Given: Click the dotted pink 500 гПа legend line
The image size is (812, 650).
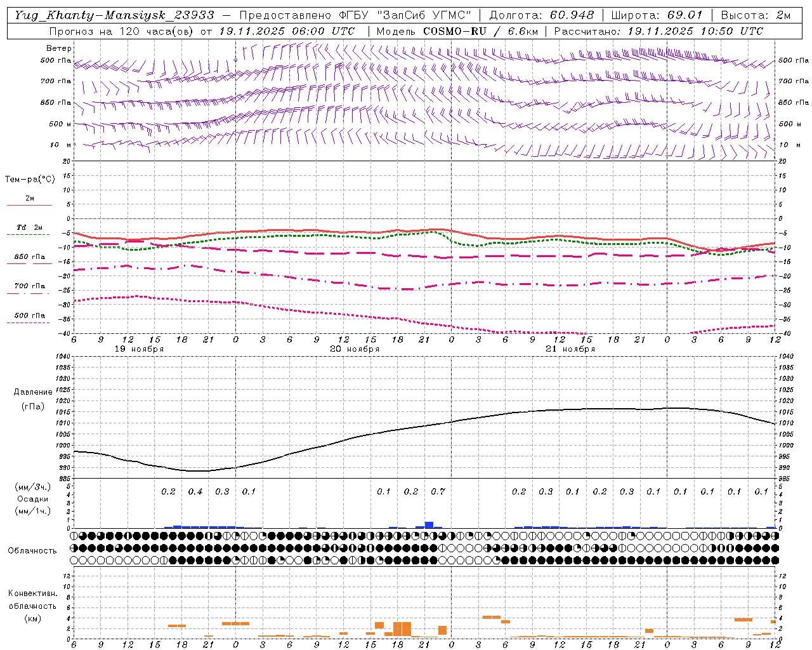Looking at the screenshot, I should [28, 322].
